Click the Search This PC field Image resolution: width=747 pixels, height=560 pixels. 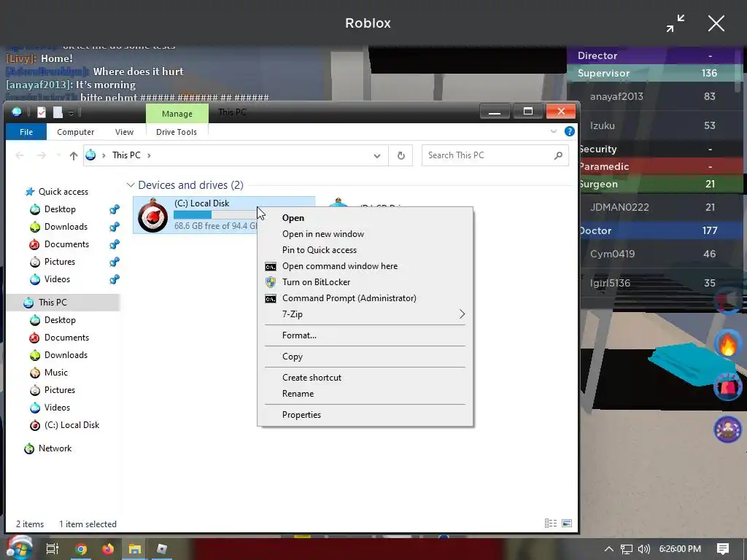(495, 155)
